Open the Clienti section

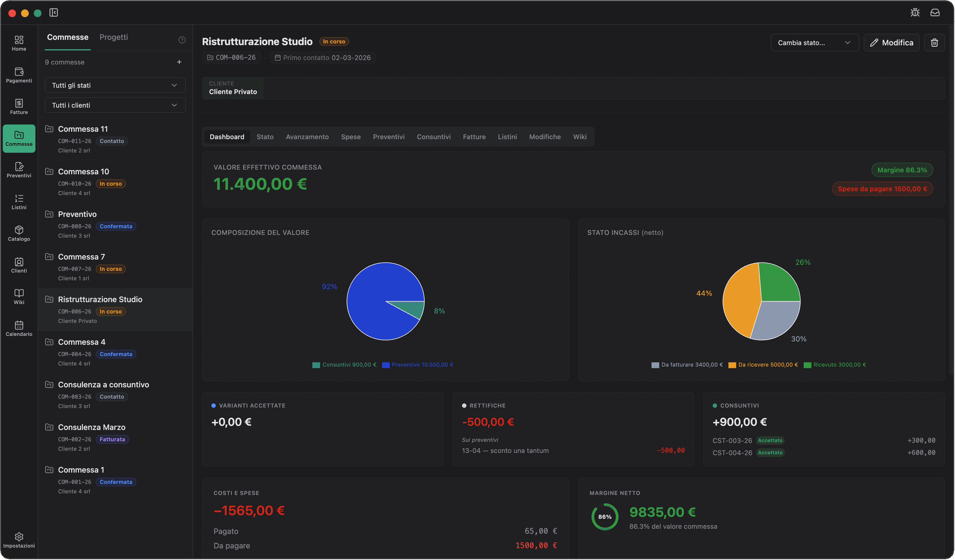click(19, 265)
